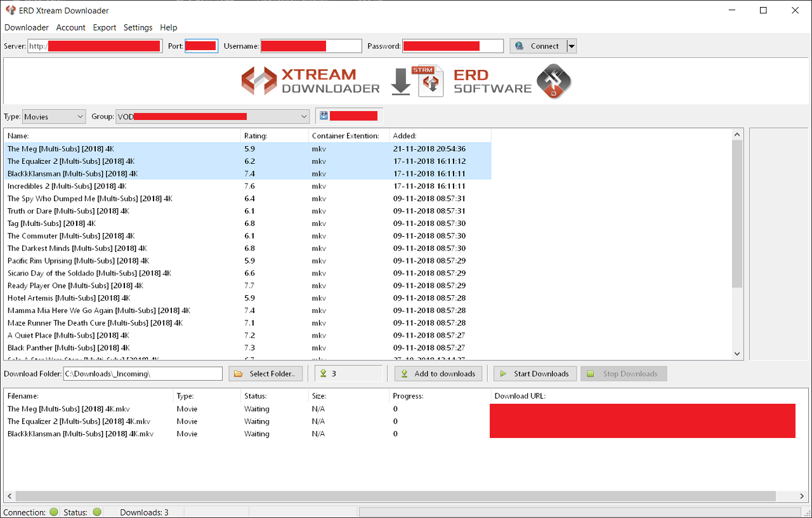Screen dimensions: 812x518
Task: Select "Pacific Rim Uprising" movie row
Action: click(x=247, y=261)
